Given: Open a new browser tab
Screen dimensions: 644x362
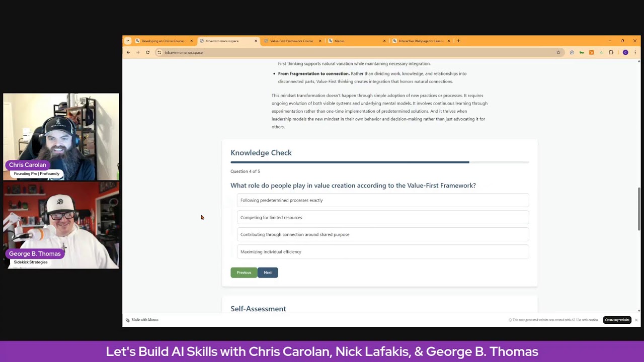Looking at the screenshot, I should (x=458, y=41).
